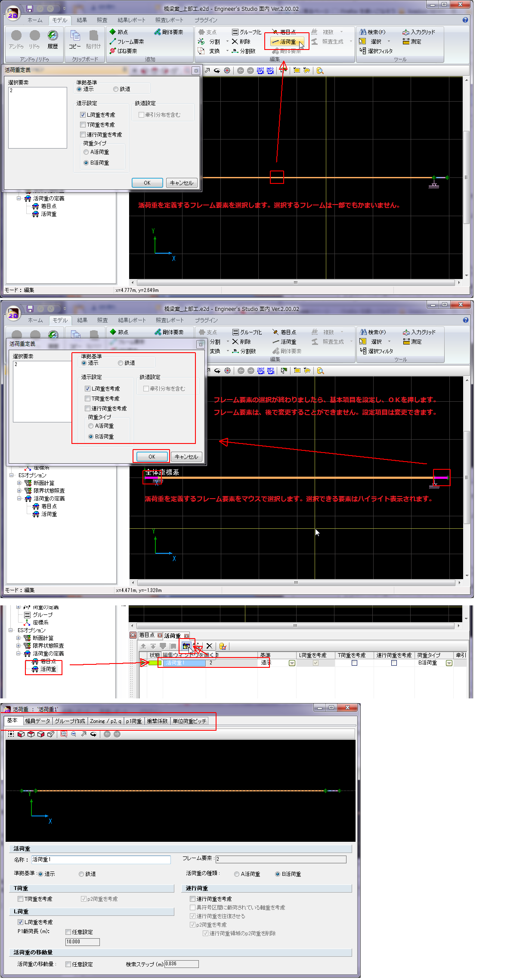
Task: Click the next-view round arrow in 活荷重1 window
Action: point(117,734)
